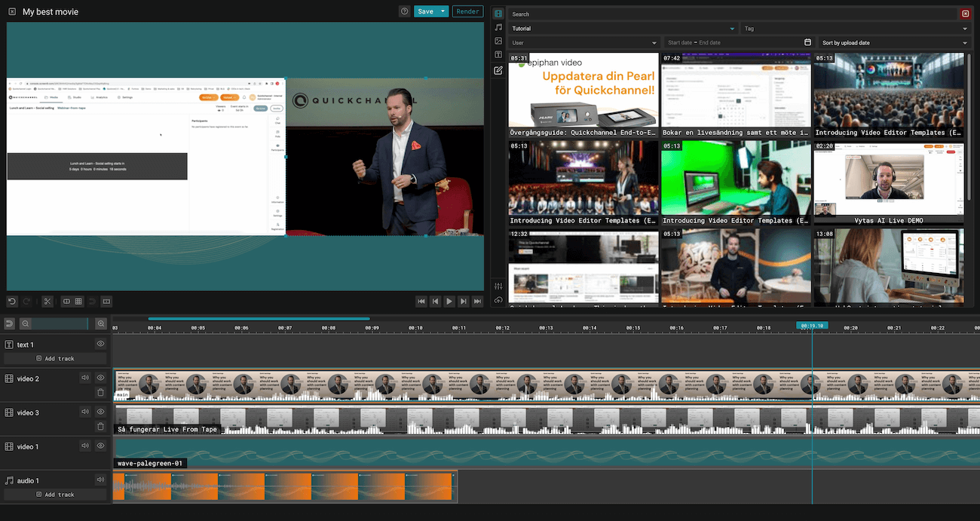Open the video library tab icon
This screenshot has height=521, width=980.
(498, 14)
